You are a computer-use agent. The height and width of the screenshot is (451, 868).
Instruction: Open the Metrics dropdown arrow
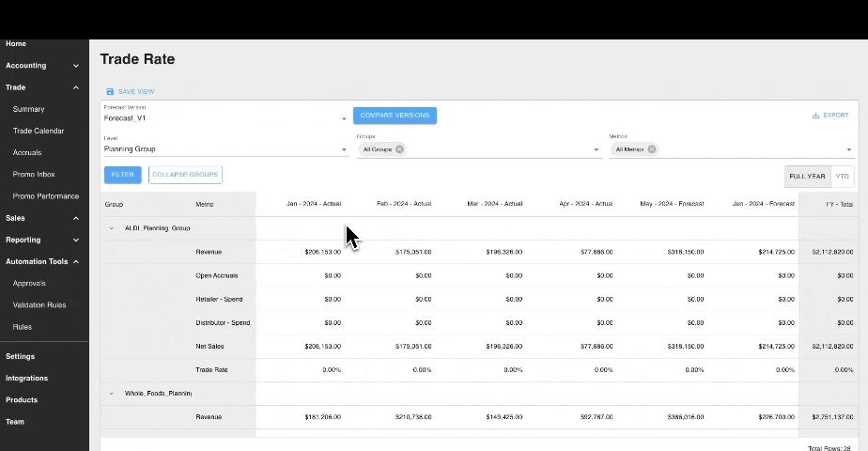coord(848,149)
